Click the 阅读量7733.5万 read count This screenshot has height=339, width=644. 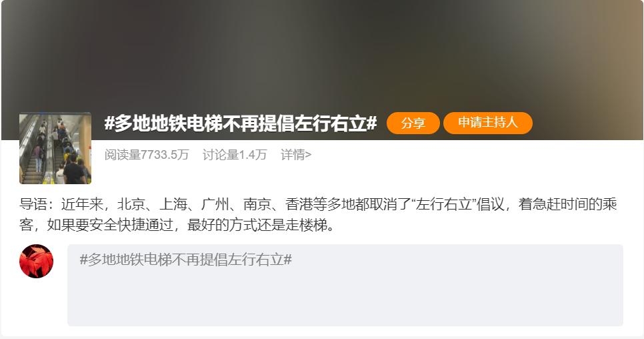pos(147,155)
